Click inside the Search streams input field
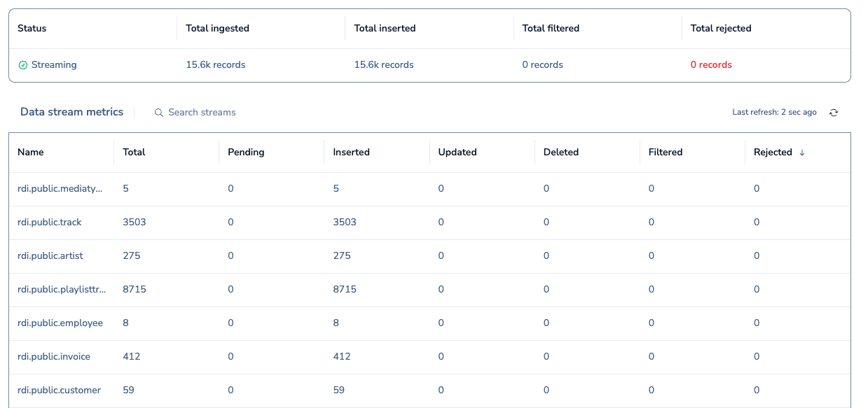The image size is (868, 408). point(203,112)
